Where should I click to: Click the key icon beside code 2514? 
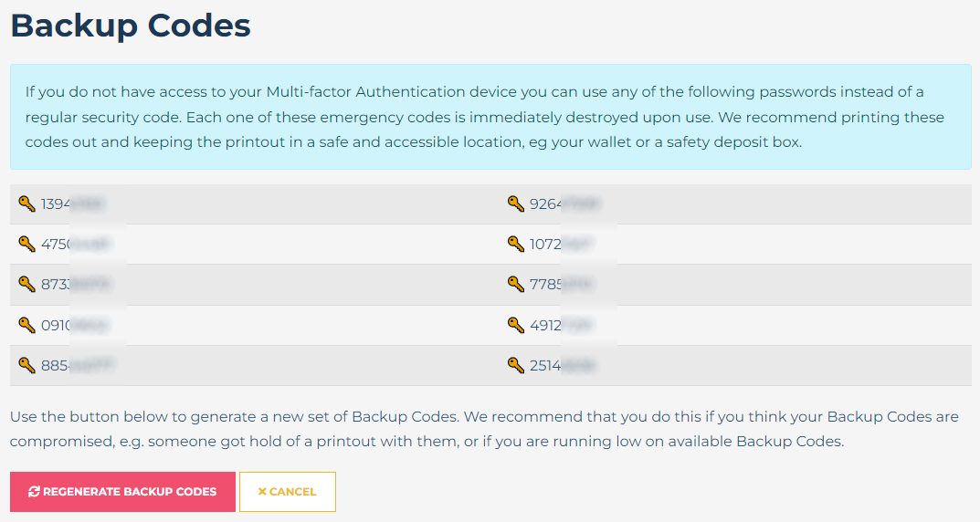click(516, 365)
